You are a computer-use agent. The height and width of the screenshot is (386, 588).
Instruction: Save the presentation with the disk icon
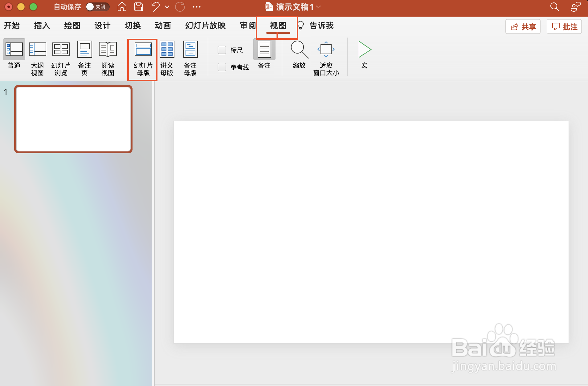139,6
